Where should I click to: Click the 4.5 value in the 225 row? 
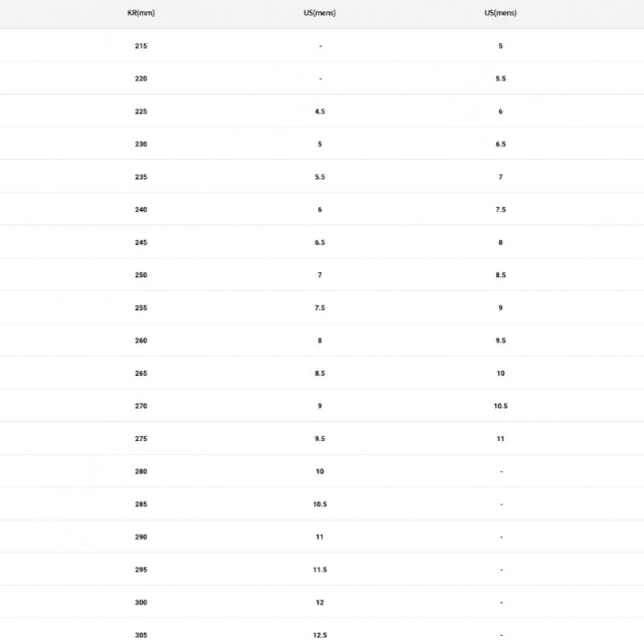[320, 111]
